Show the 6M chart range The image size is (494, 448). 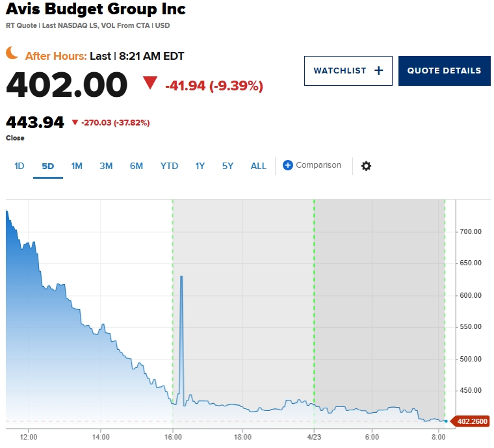pyautogui.click(x=136, y=166)
